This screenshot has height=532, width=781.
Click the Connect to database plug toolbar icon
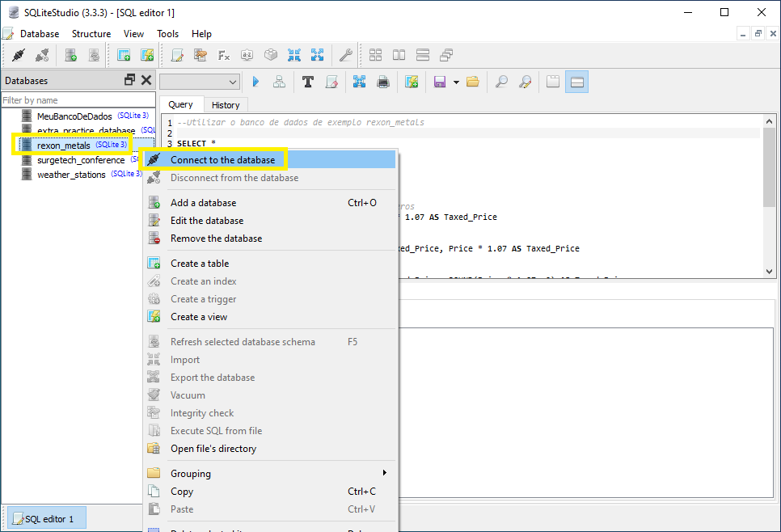[19, 55]
